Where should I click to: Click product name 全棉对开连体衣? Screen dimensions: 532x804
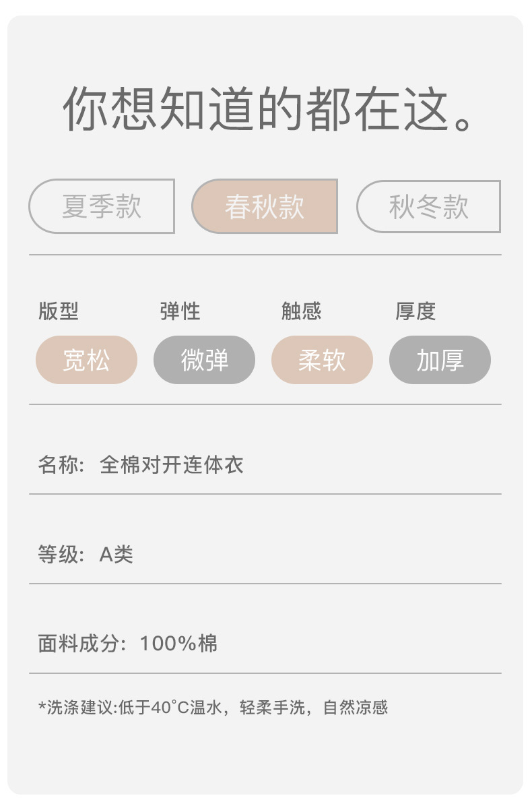171,465
